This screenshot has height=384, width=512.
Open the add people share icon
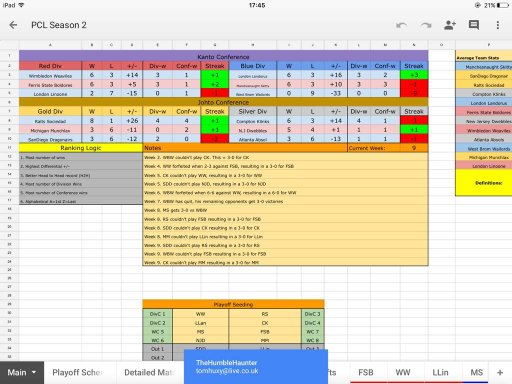(x=450, y=25)
